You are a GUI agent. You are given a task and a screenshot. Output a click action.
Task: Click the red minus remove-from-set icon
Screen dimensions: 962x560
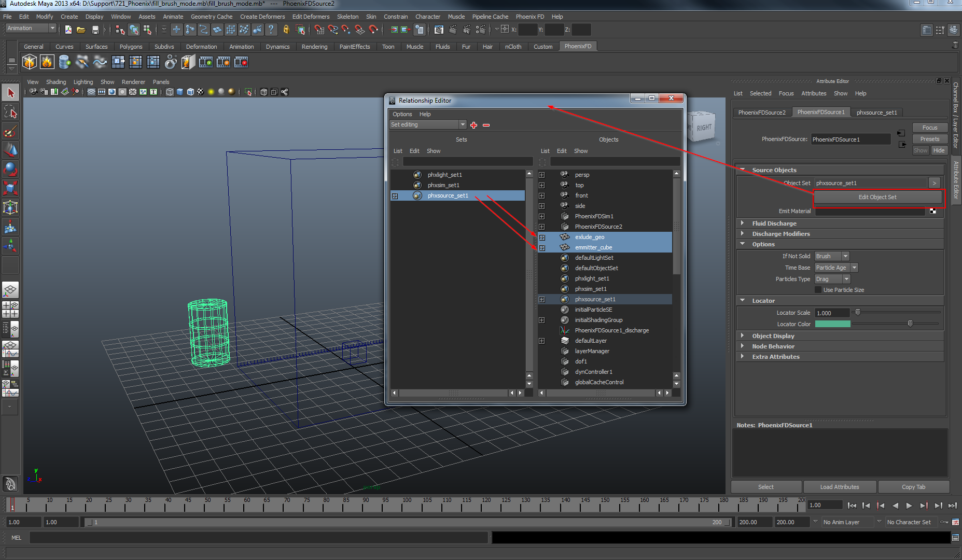point(486,125)
